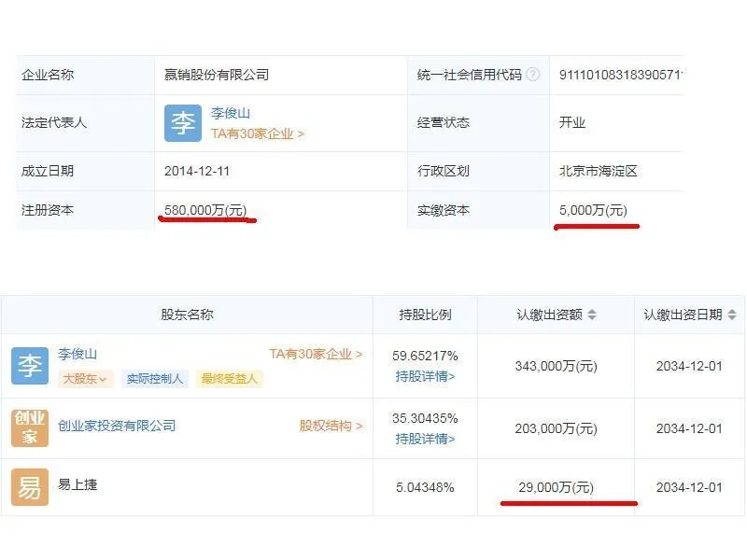This screenshot has height=560, width=747.
Task: Click the blue 李 avatar beside legal representative
Action: tap(183, 123)
